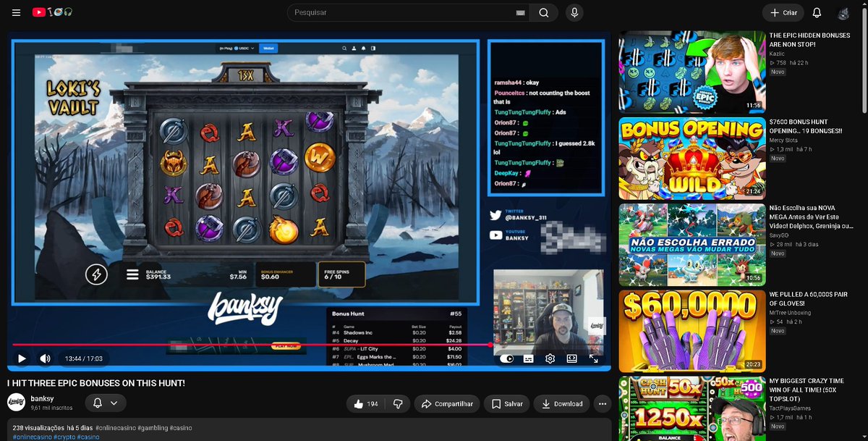The image size is (868, 441).
Task: Open more actions three-dot menu
Action: click(602, 403)
